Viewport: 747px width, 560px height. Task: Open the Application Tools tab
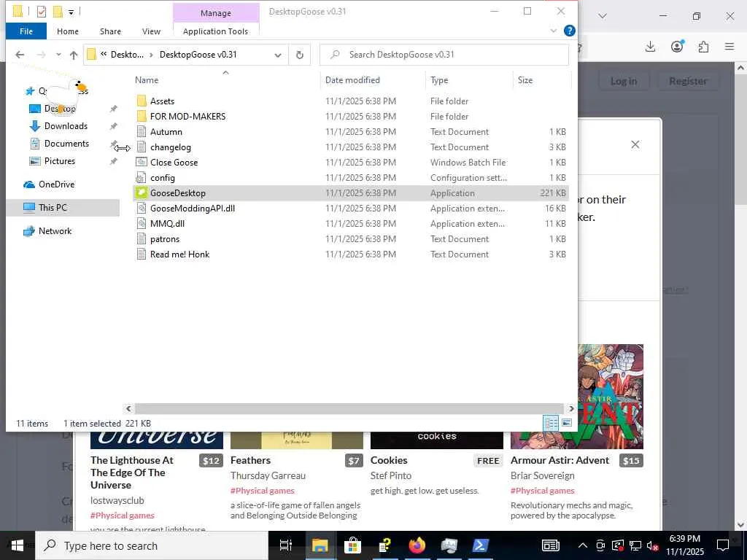(215, 31)
